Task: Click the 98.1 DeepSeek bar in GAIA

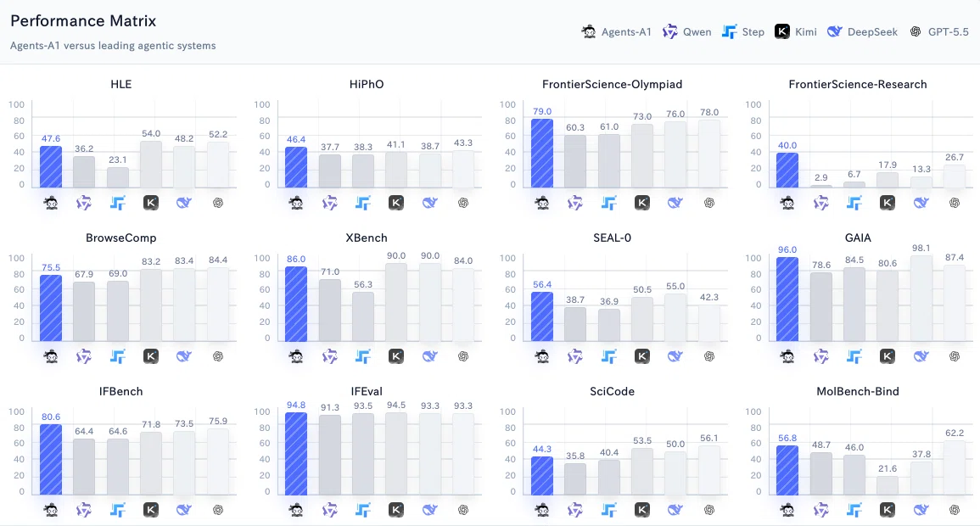Action: pyautogui.click(x=921, y=298)
